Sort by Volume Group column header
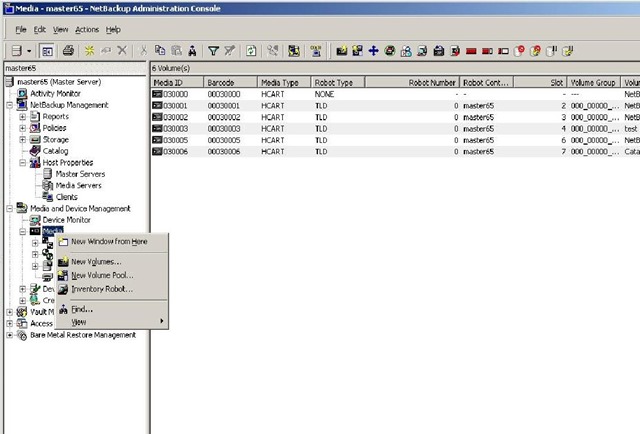 tap(593, 82)
